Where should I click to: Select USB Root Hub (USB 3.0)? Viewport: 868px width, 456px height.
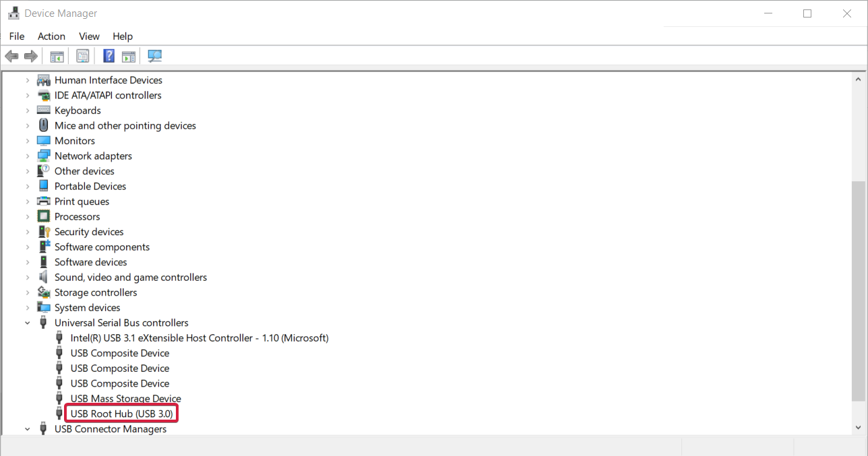tap(122, 414)
